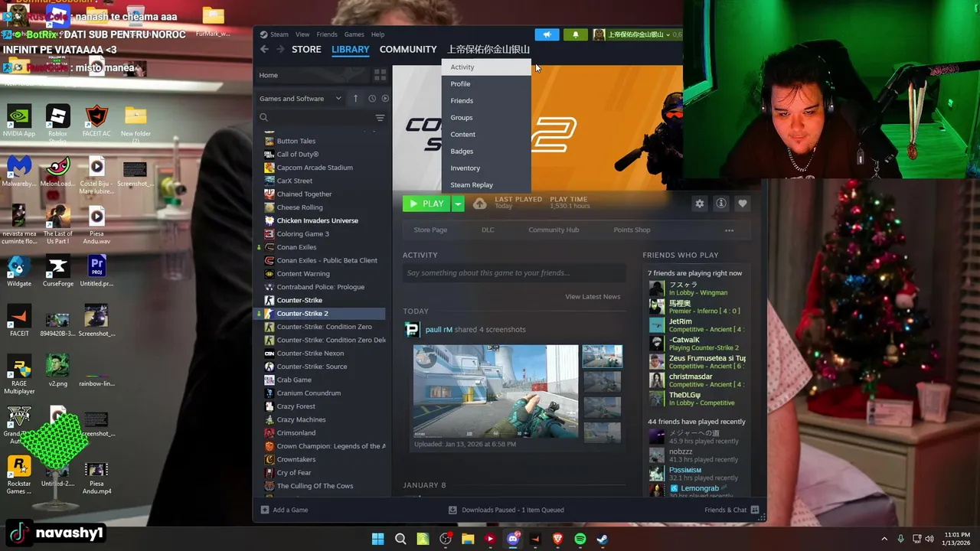Toggle the ready-to-play filter icon
The image size is (980, 551).
coord(385,99)
